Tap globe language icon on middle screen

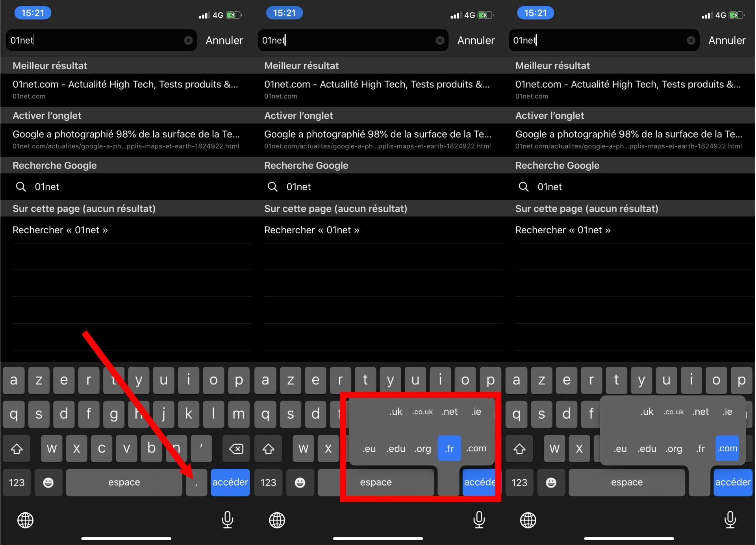277,520
